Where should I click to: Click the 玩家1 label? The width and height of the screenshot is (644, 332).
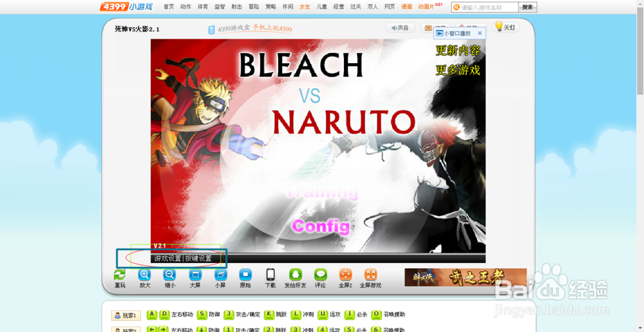(x=126, y=315)
